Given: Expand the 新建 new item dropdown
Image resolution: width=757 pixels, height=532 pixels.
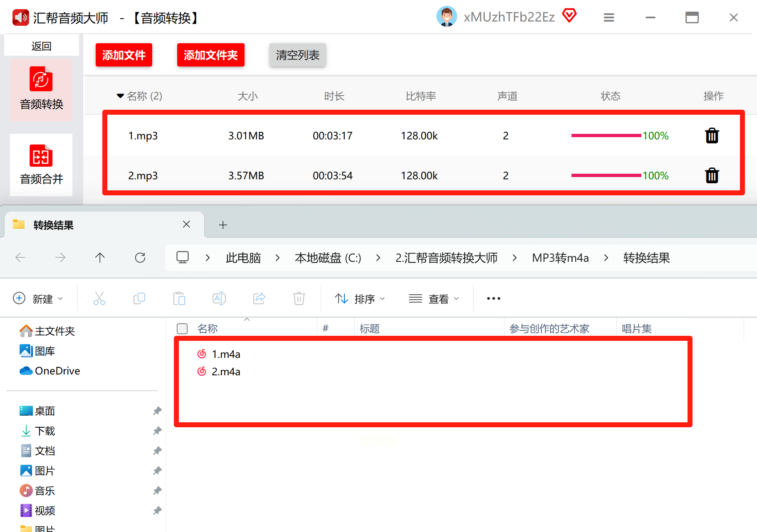Looking at the screenshot, I should point(38,298).
